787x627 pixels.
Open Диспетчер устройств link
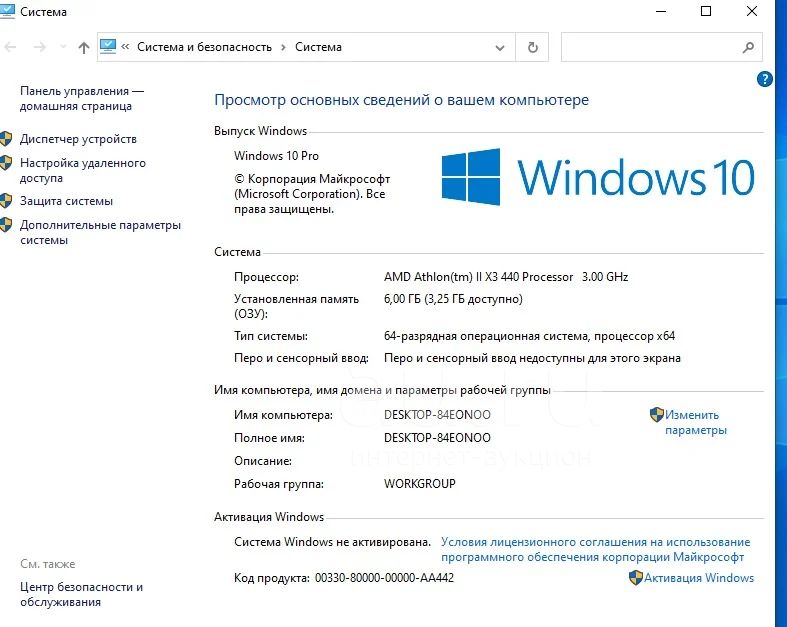tap(78, 139)
